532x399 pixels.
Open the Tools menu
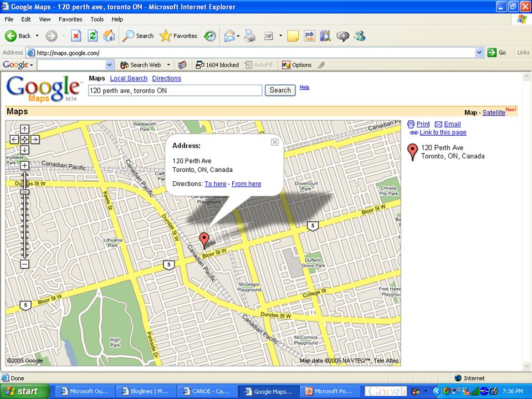coord(96,19)
